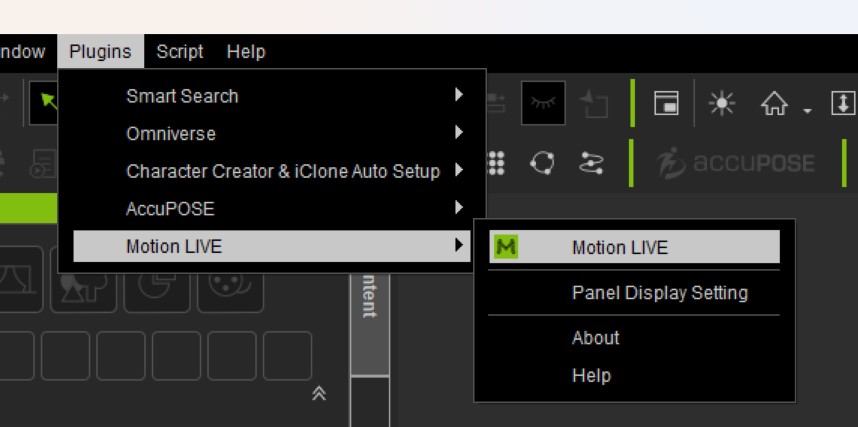The image size is (858, 427).
Task: Open the Script menu
Action: pyautogui.click(x=180, y=51)
